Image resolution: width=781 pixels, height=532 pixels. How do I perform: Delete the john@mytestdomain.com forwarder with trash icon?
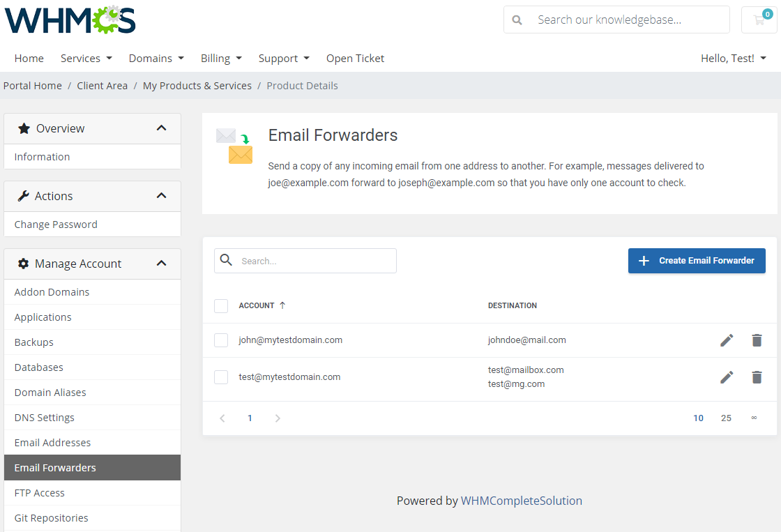[757, 340]
